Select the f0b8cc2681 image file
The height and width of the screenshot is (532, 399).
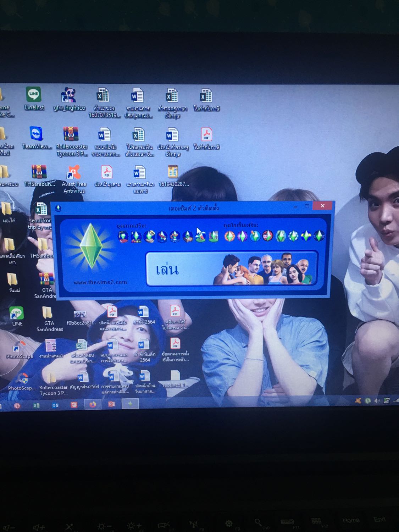click(x=81, y=317)
